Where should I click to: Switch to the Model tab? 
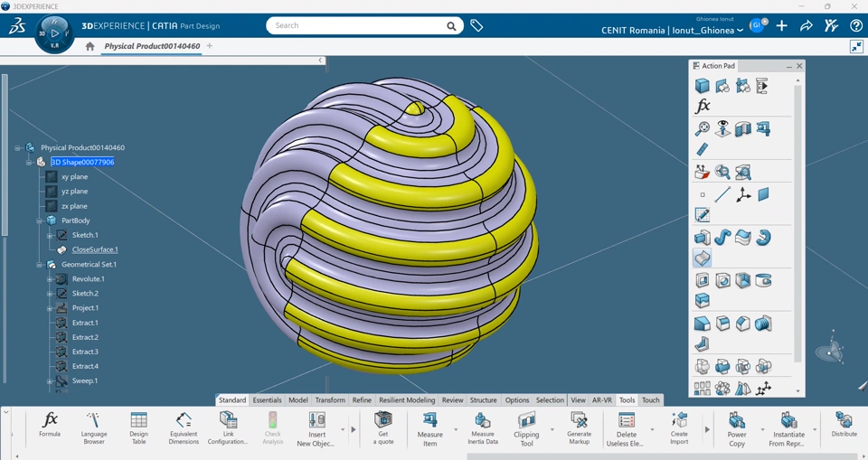point(297,400)
